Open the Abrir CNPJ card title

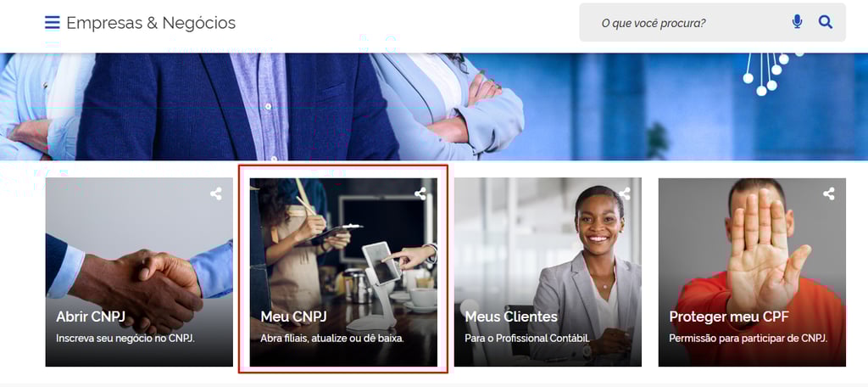coord(91,317)
